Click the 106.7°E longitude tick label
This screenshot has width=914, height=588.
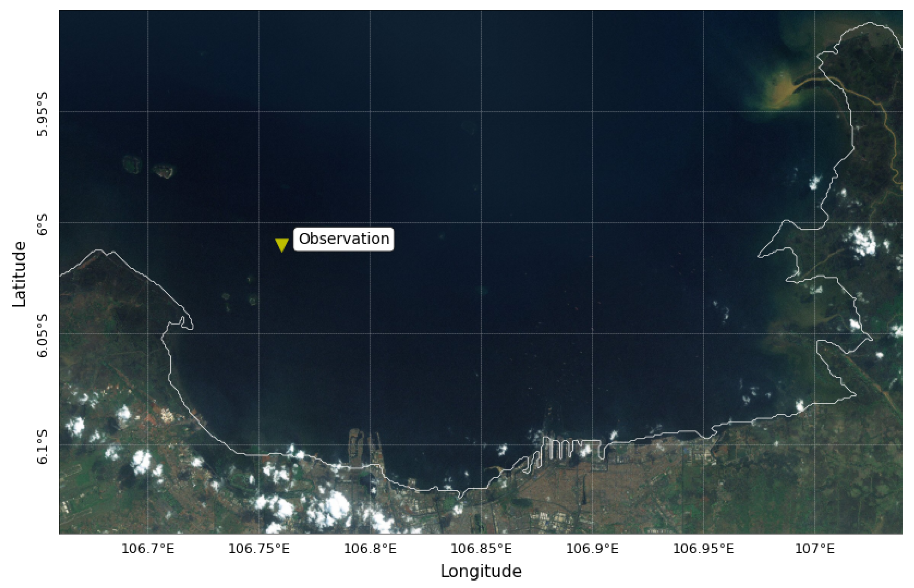pos(148,549)
